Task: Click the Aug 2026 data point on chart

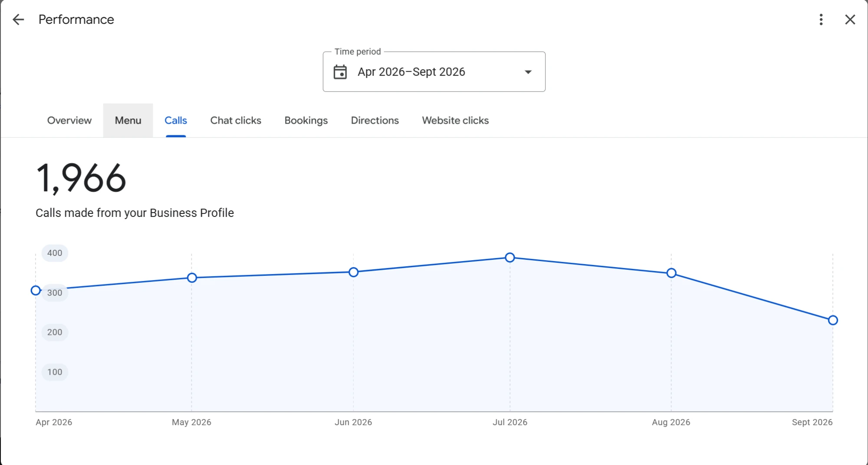Action: [671, 273]
